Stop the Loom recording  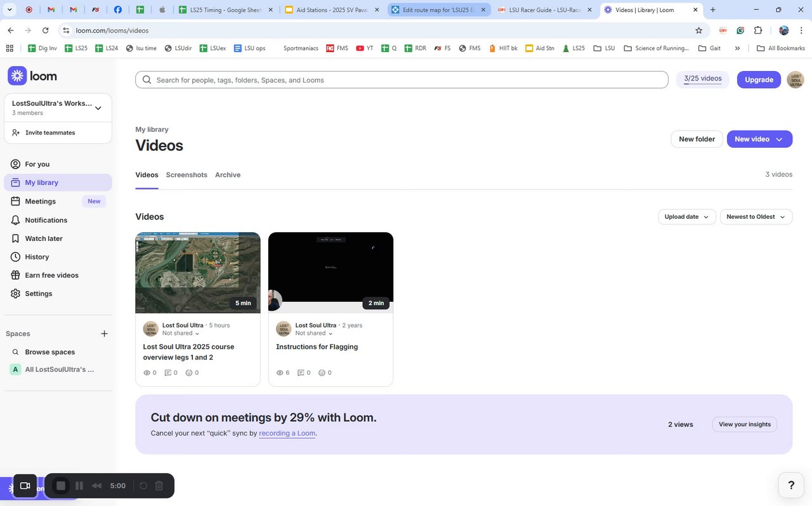pyautogui.click(x=61, y=486)
